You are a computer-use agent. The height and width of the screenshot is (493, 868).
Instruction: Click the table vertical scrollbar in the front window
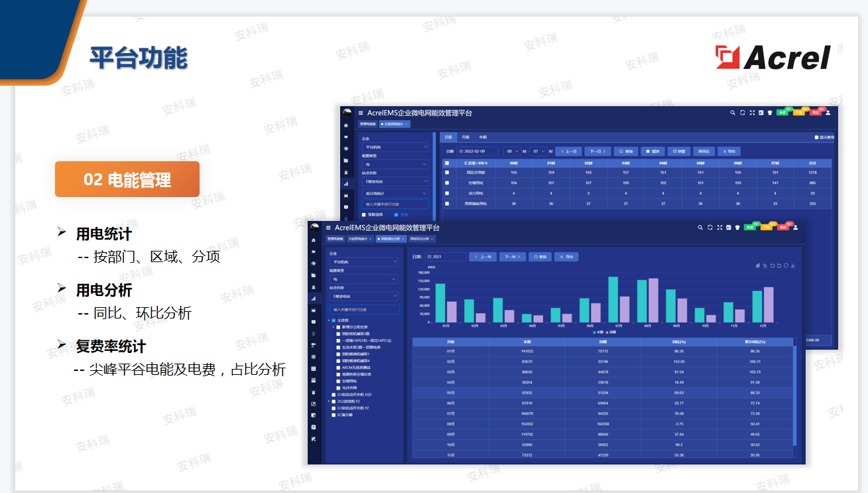click(x=795, y=396)
